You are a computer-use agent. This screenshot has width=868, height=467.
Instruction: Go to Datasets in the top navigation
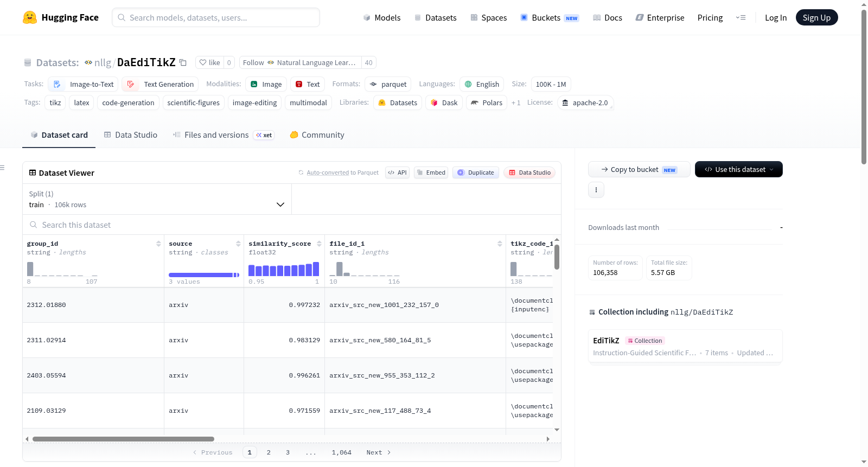tap(435, 17)
